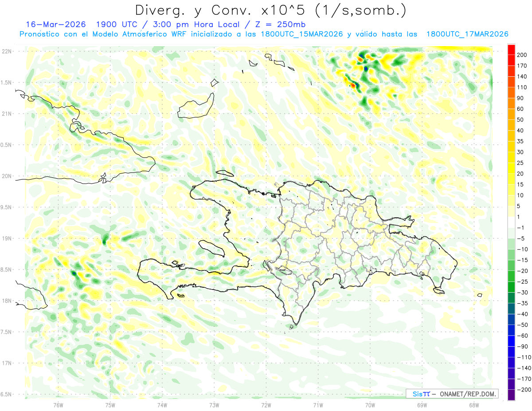Click the '21N' latitude label

7,114
